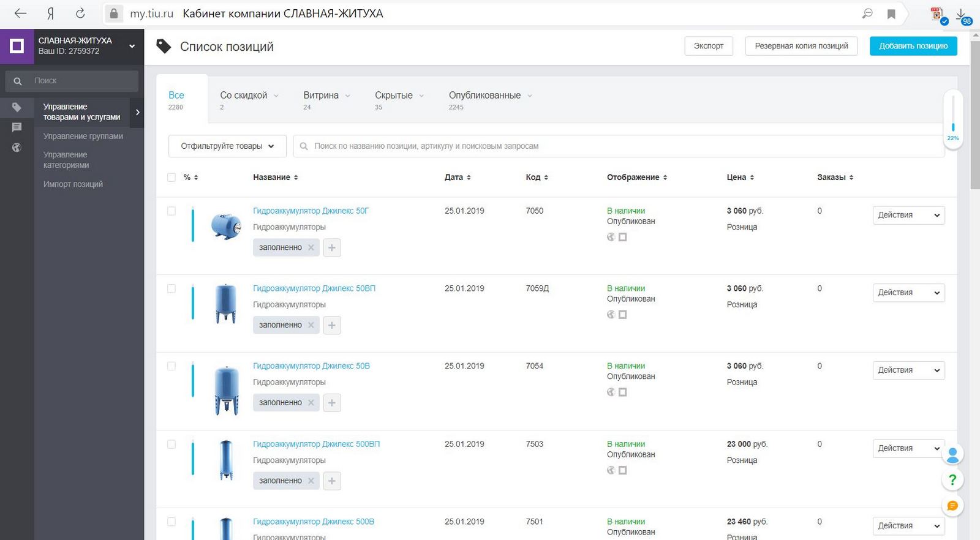Tick the checkbox for Гидроаккумулятор Джилекс 50Г
The image size is (980, 540).
[171, 211]
